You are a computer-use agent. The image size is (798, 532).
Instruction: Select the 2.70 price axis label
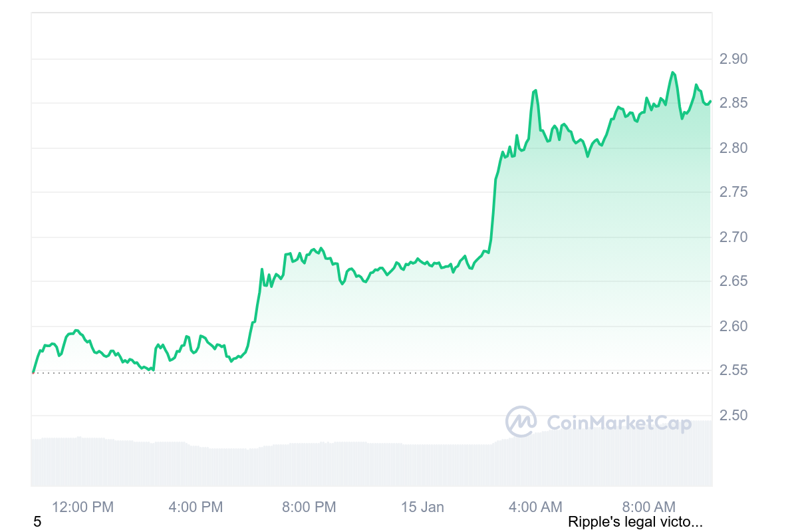tap(733, 237)
